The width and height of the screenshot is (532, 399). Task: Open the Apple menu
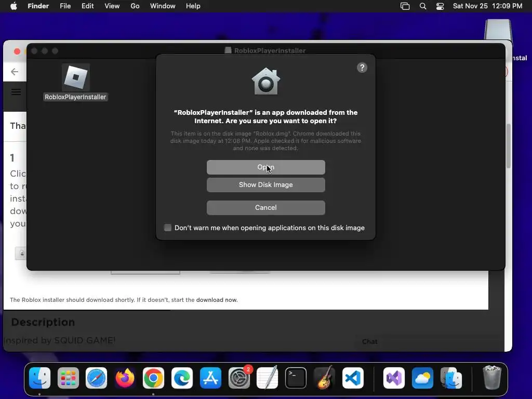pos(14,6)
